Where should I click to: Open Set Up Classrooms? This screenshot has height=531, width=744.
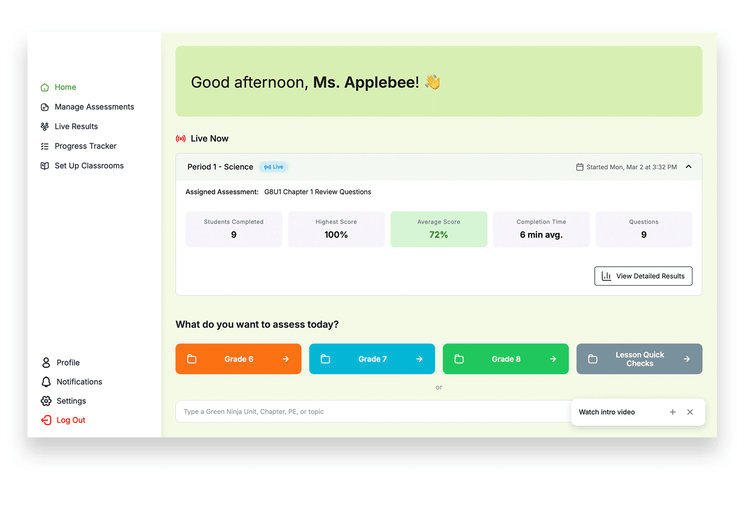coord(82,166)
